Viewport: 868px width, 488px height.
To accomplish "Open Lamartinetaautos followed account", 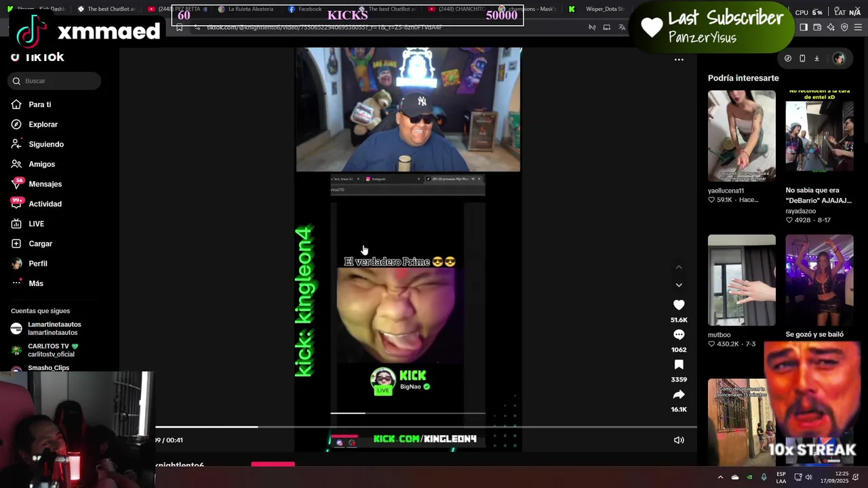I will [46, 329].
